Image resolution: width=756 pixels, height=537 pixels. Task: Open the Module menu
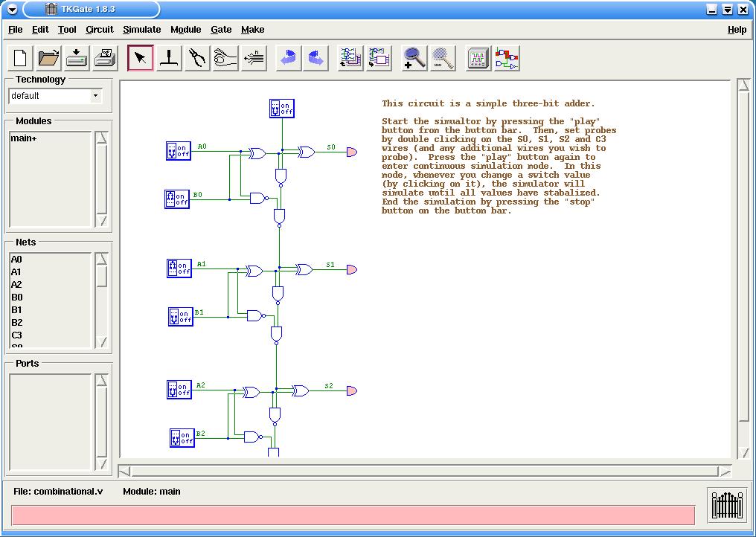pyautogui.click(x=185, y=30)
